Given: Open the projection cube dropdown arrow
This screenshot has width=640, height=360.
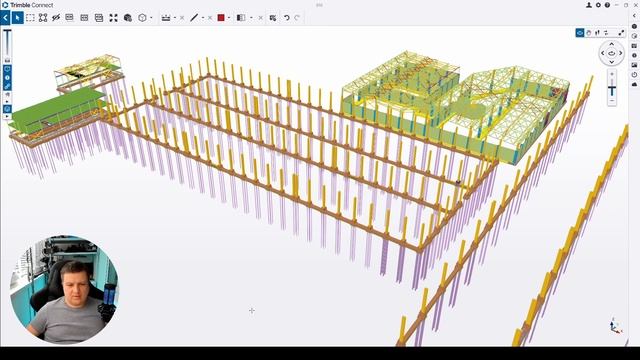Looking at the screenshot, I should 151,18.
